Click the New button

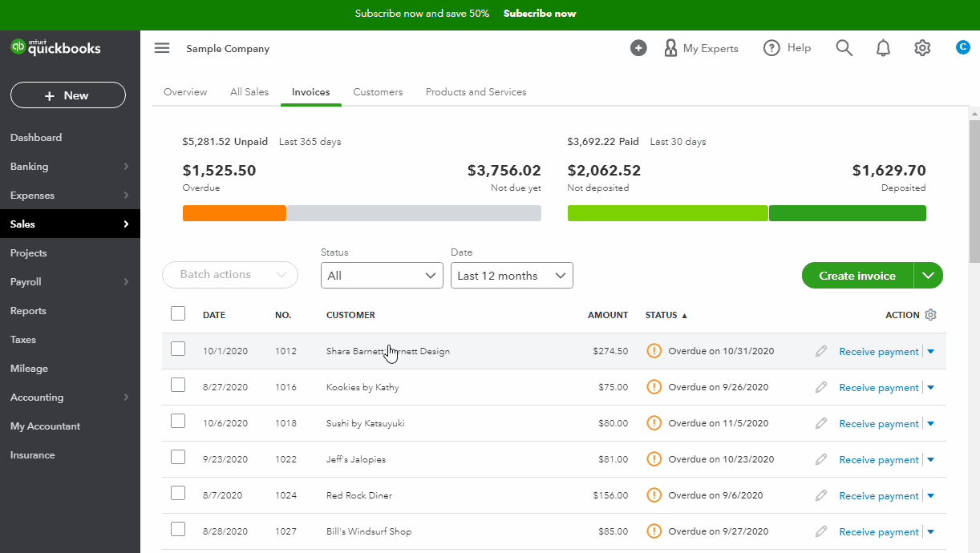point(68,95)
